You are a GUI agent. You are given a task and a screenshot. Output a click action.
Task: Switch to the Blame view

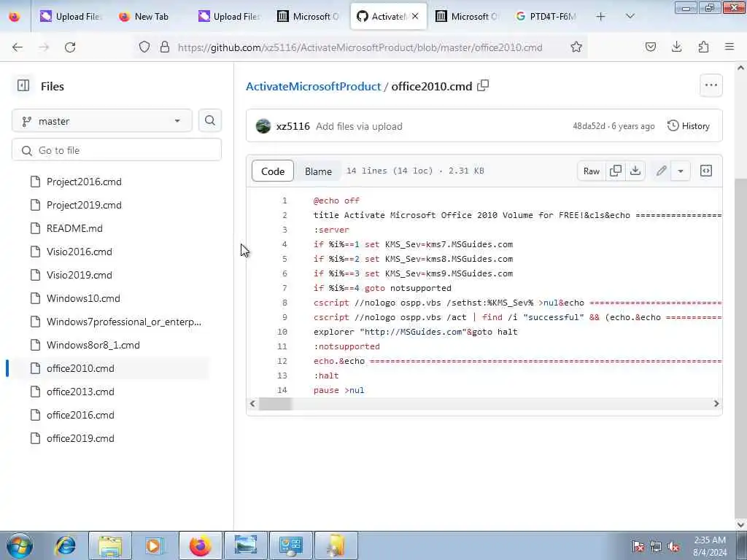pyautogui.click(x=318, y=171)
